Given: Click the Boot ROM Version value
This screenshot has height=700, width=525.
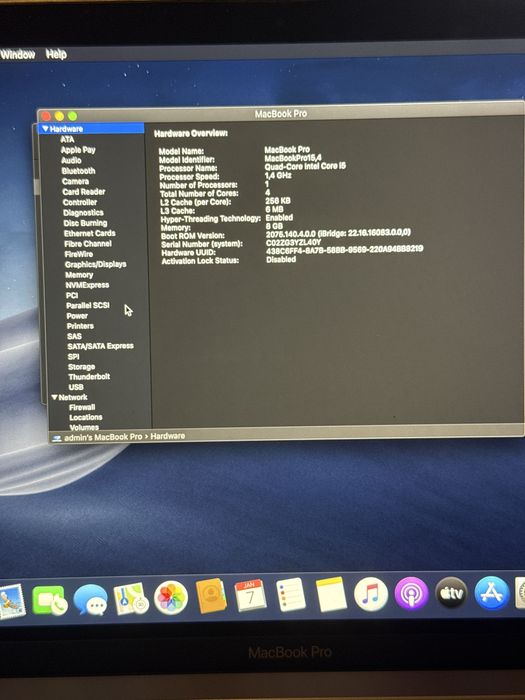Looking at the screenshot, I should [338, 233].
